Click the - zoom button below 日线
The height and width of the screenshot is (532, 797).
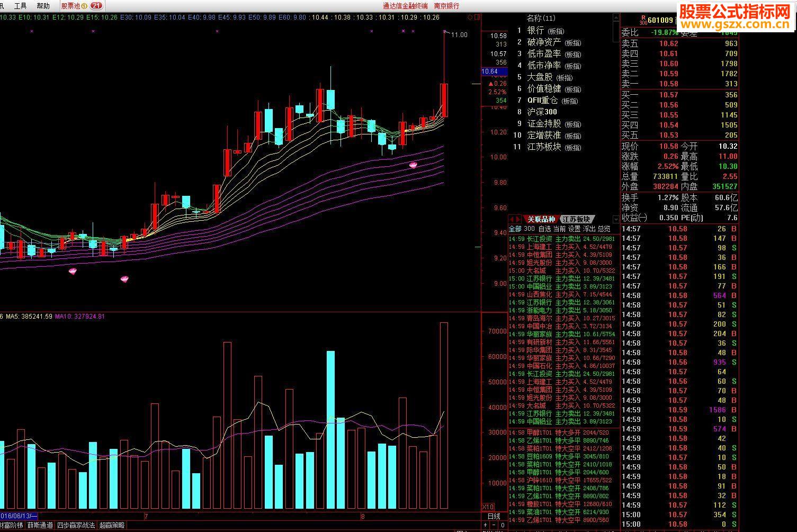pyautogui.click(x=494, y=525)
